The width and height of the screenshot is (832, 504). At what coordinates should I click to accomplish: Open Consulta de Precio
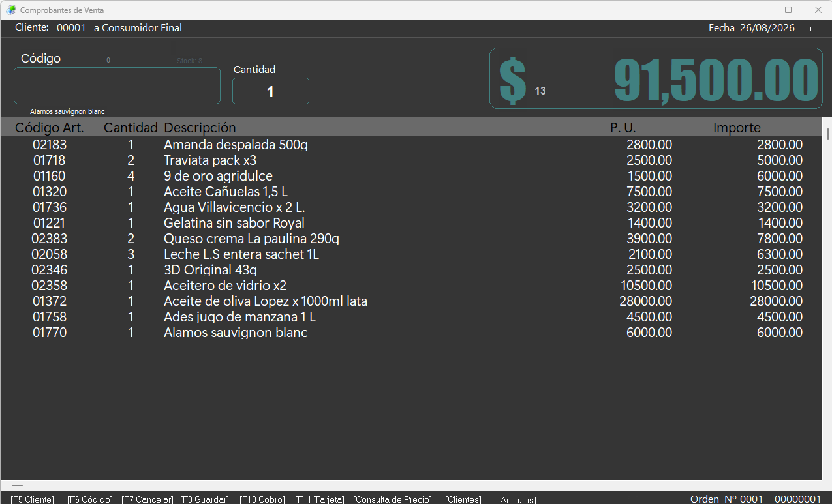[x=392, y=499]
